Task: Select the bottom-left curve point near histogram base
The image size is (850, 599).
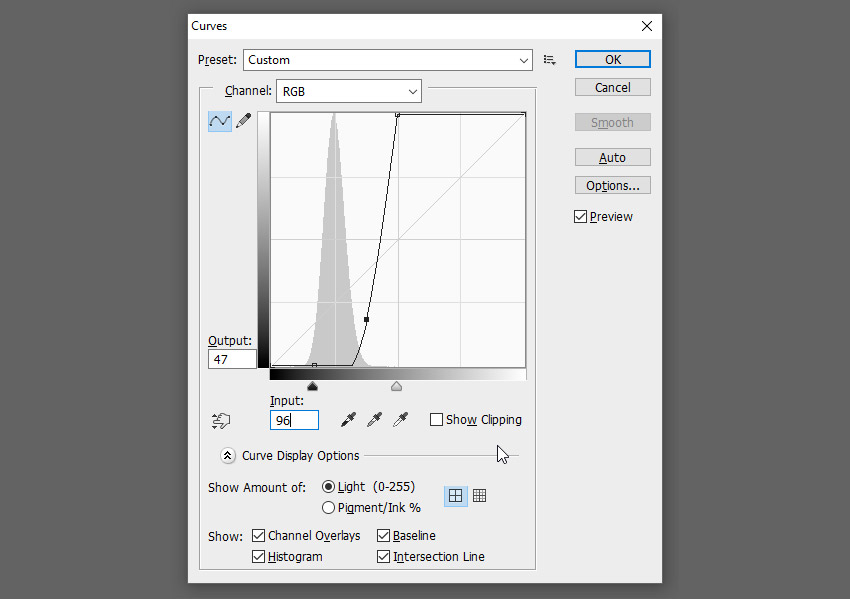Action: pos(314,365)
